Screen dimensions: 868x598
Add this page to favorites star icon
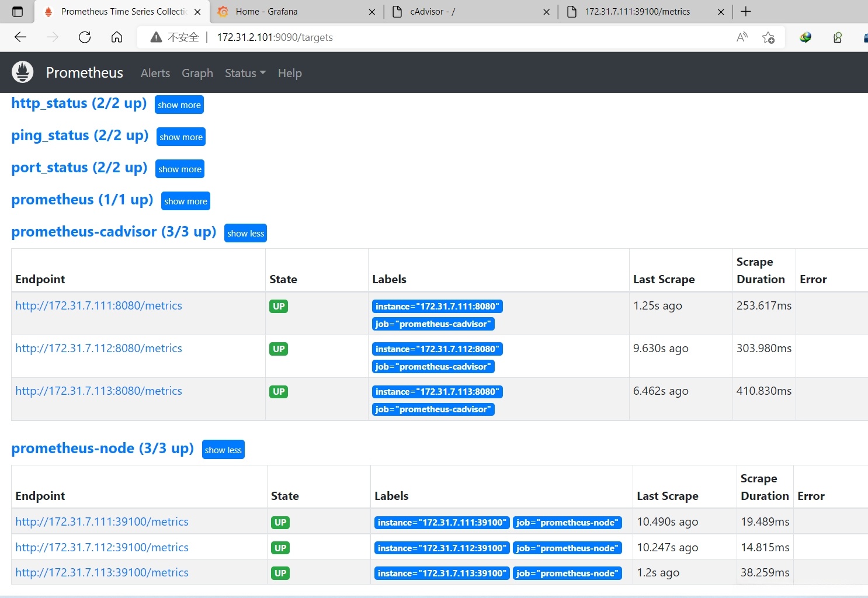click(768, 37)
